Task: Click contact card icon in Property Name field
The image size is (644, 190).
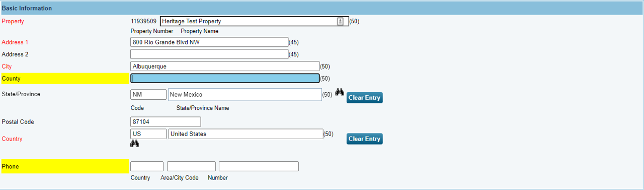Action: 341,21
